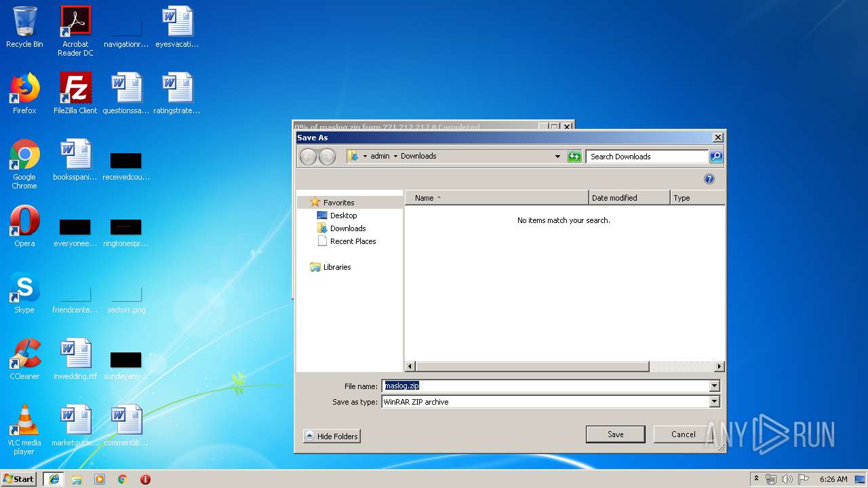
Task: Select Libraries in navigation pane
Action: 337,267
